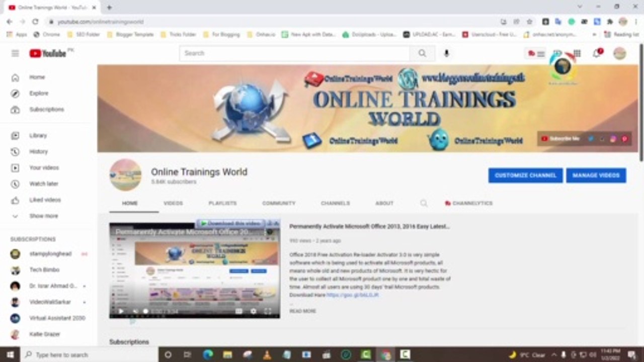644x362 pixels.
Task: Switch to the Videos channel tab
Action: pyautogui.click(x=173, y=203)
